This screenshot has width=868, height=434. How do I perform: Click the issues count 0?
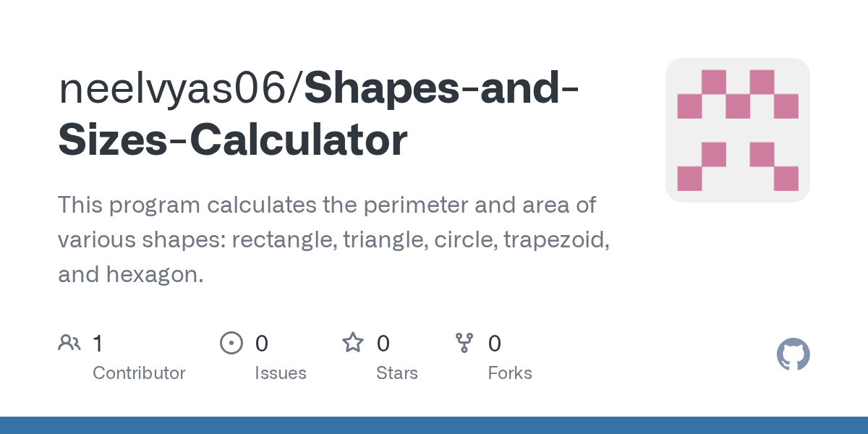261,344
